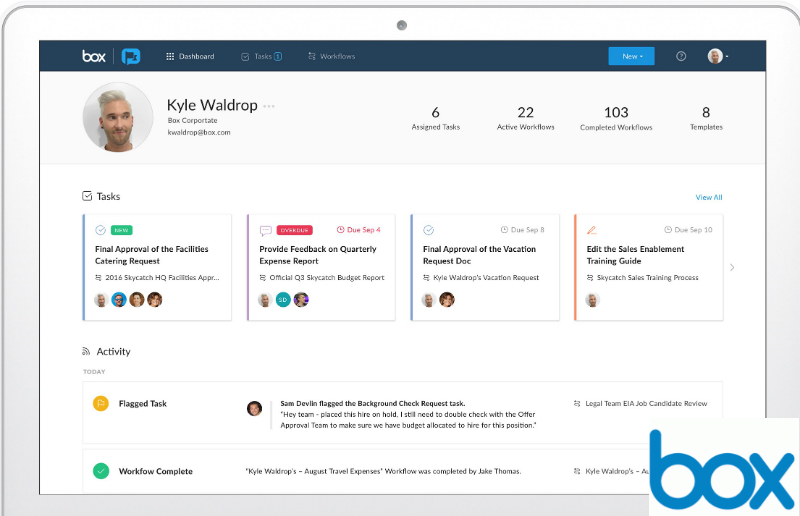Click the Activity feed icon
Image resolution: width=800 pixels, height=516 pixels.
[x=87, y=352]
